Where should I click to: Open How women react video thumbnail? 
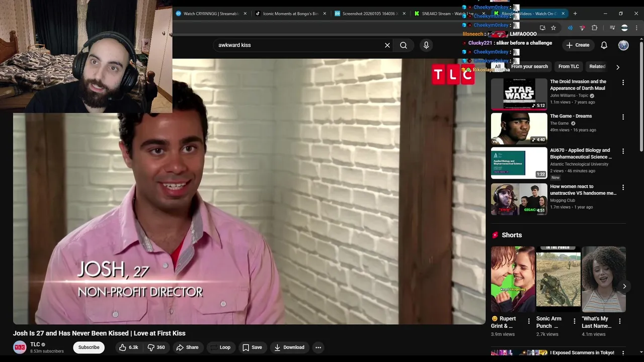pyautogui.click(x=519, y=199)
